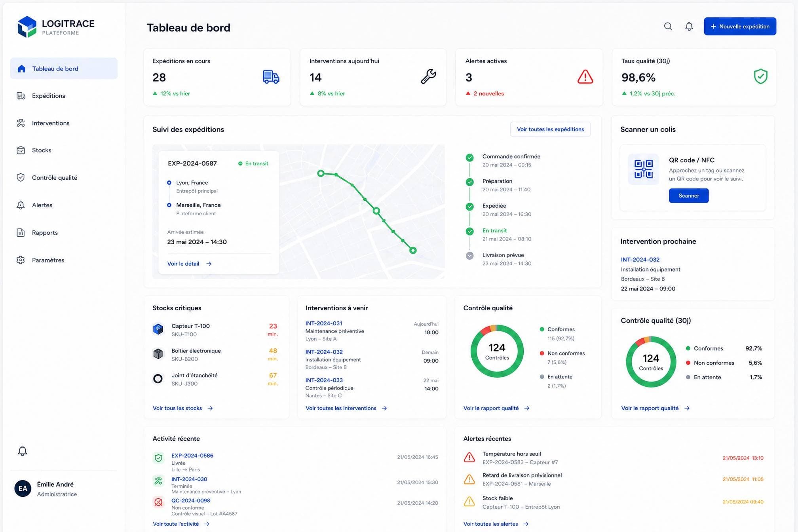The width and height of the screenshot is (798, 532).
Task: Click the QR code icon
Action: (644, 169)
